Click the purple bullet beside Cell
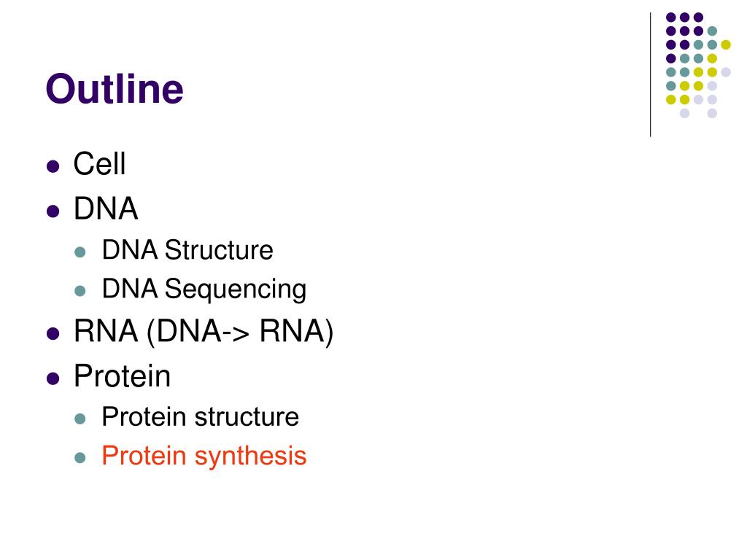 pos(53,166)
